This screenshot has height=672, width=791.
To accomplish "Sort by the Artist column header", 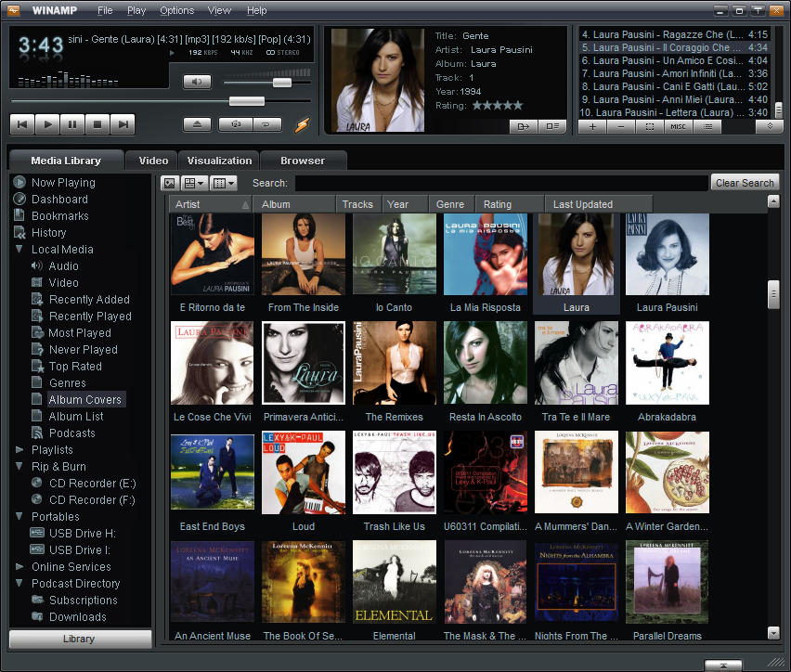I will point(211,204).
